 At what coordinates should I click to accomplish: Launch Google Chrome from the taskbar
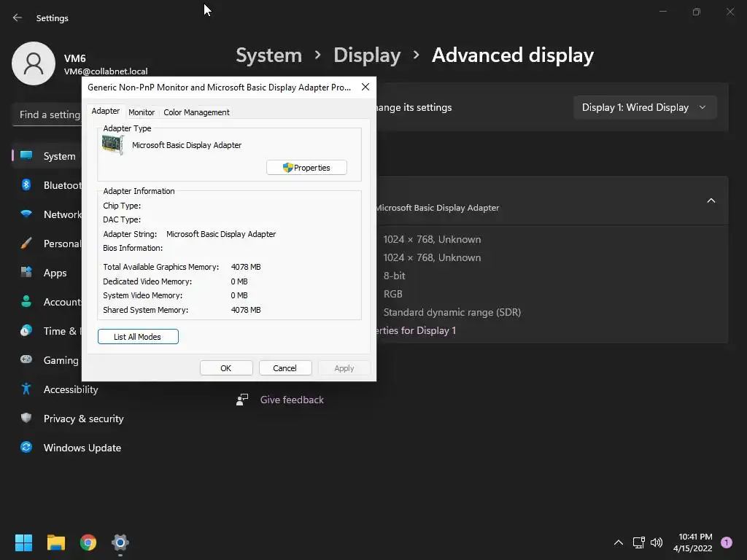[x=88, y=542]
